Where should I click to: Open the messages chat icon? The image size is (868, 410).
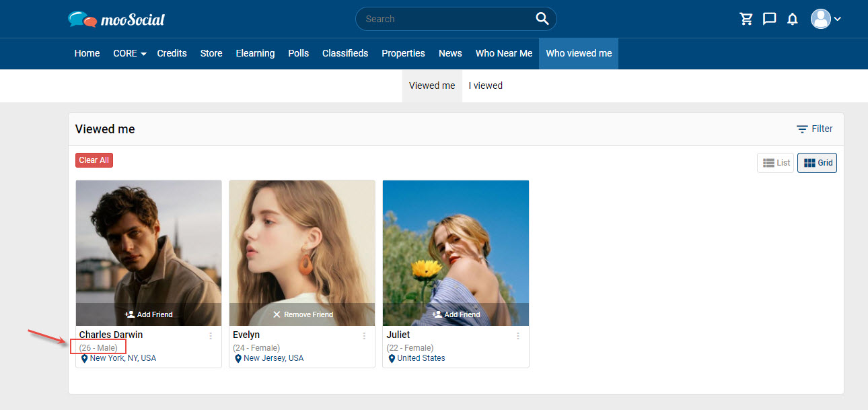coord(770,19)
